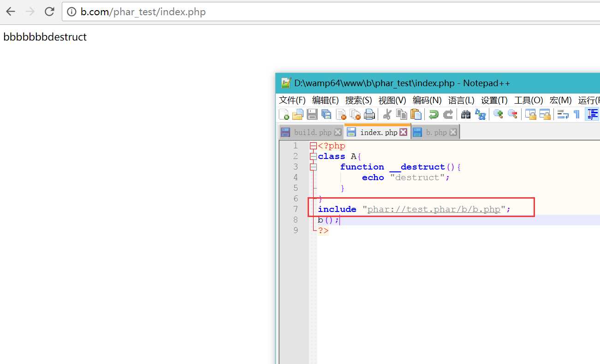Click the Find binoculars icon
The image size is (600, 364).
pos(466,114)
